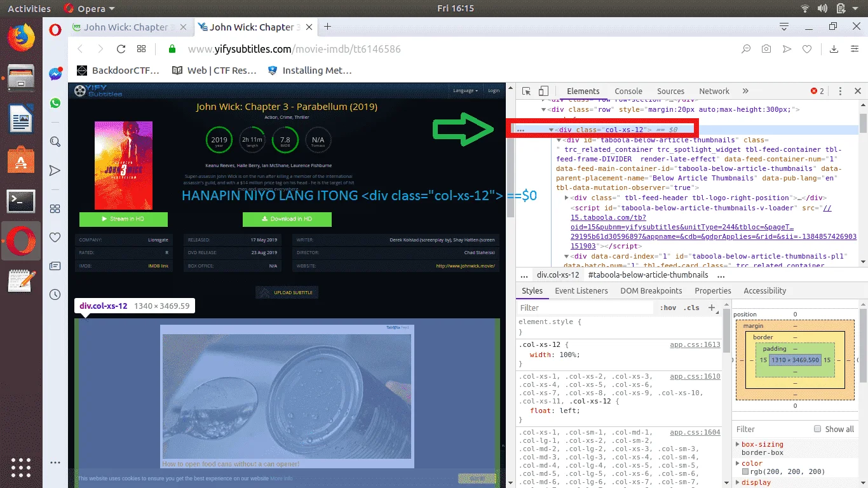Open the Opera tab menu icon

pos(784,27)
